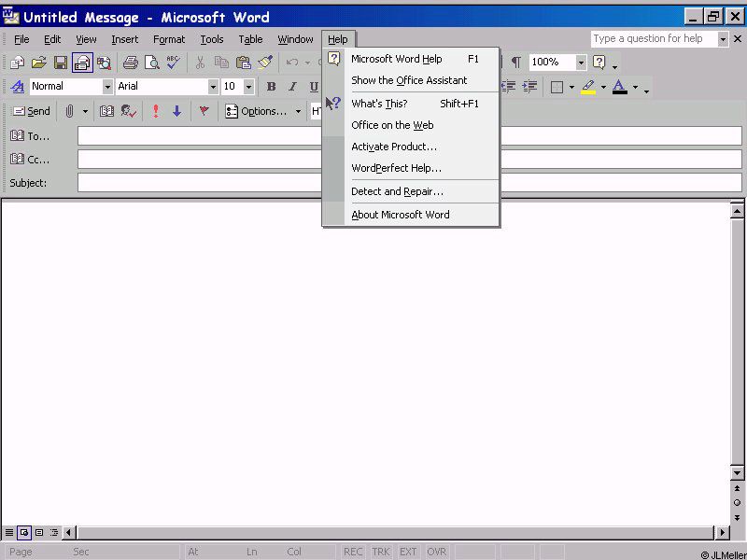Image resolution: width=747 pixels, height=560 pixels.
Task: Click the Microsoft Word Help toolbar icon
Action: click(599, 62)
